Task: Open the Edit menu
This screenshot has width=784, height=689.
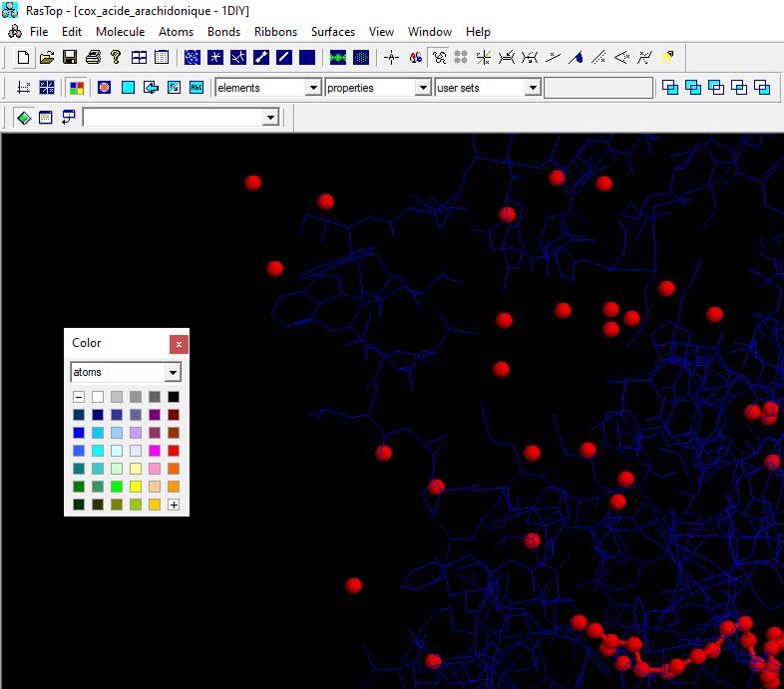Action: [72, 32]
